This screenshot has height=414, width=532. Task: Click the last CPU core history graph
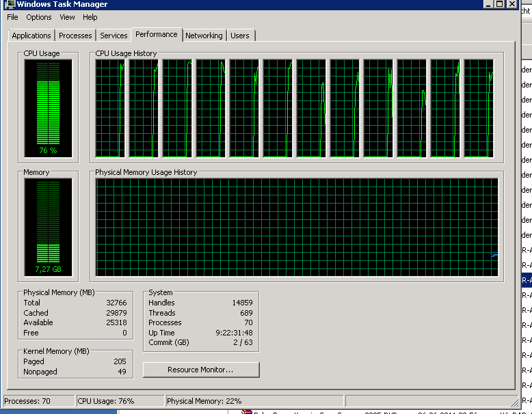pyautogui.click(x=479, y=109)
